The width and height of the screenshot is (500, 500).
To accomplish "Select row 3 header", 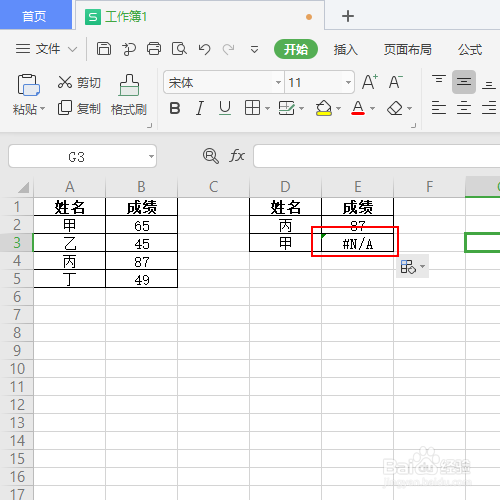I will click(17, 243).
